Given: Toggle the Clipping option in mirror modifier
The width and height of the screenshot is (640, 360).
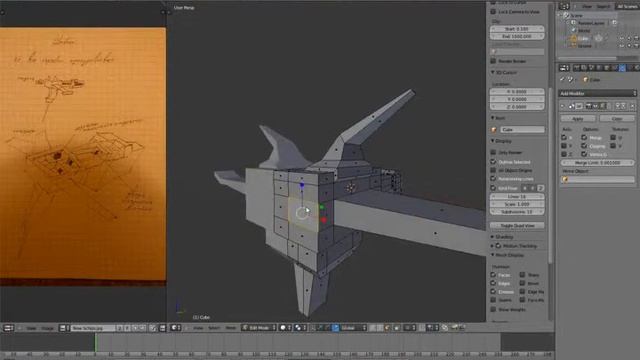Looking at the screenshot, I should coord(584,146).
